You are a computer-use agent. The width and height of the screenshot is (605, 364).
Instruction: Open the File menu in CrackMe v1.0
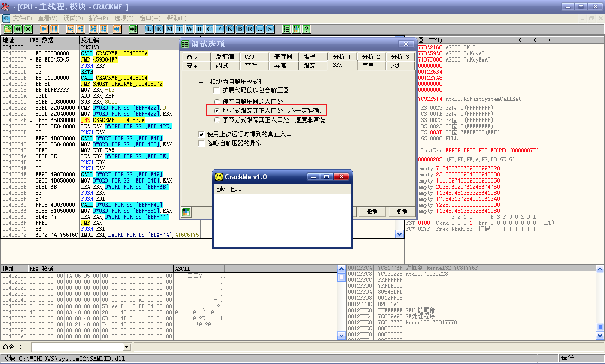[x=220, y=189]
